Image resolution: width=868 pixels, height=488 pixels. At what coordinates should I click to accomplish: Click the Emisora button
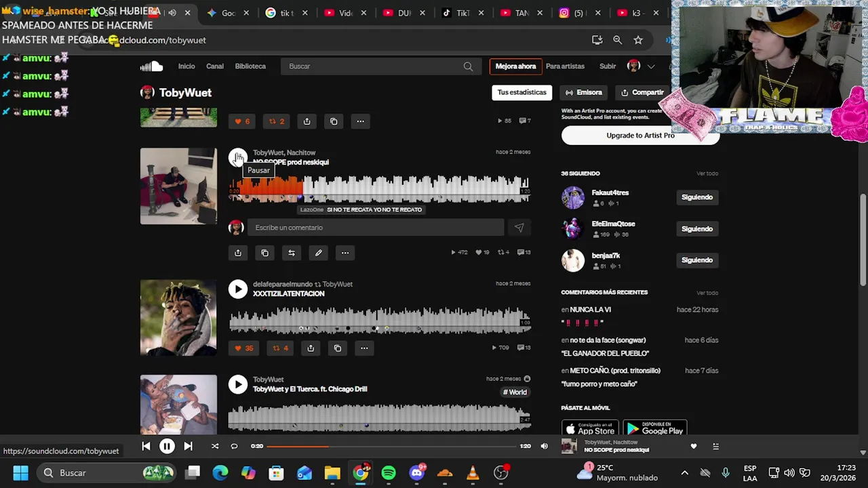point(584,92)
